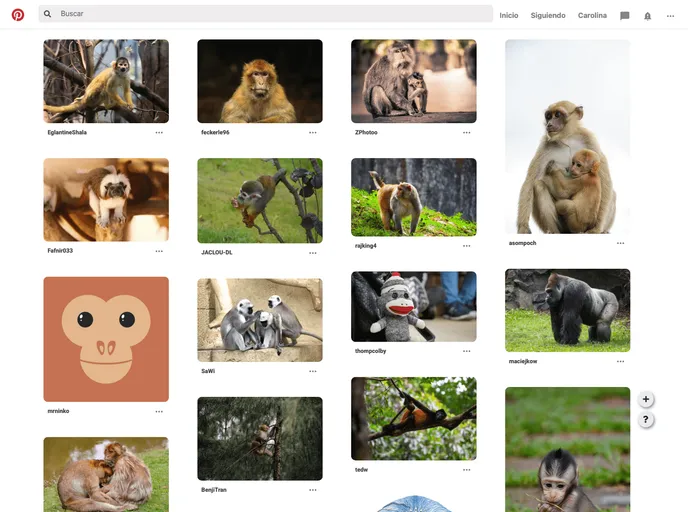Open options for the thompcolby pin
Viewport: 688px width, 512px height.
tap(466, 351)
